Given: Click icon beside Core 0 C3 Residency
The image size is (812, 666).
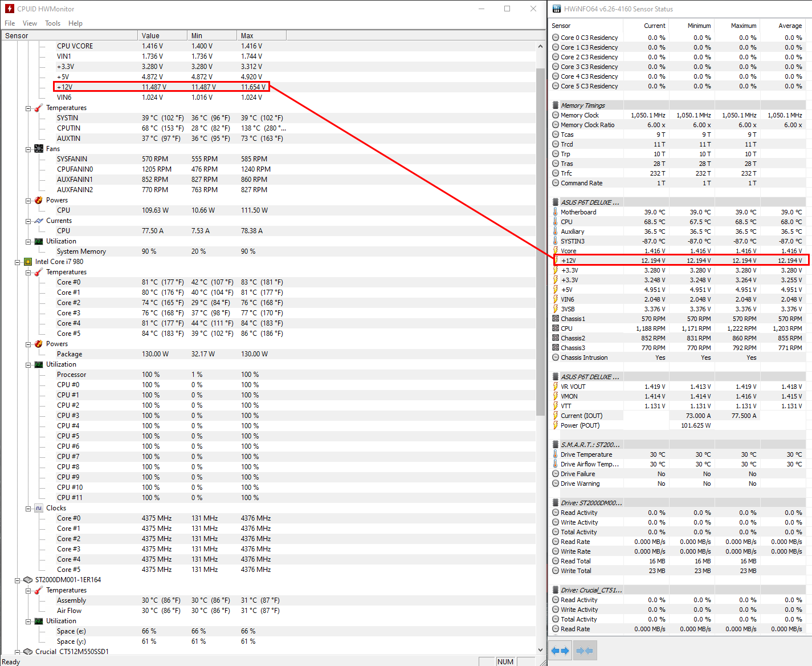Looking at the screenshot, I should (556, 38).
